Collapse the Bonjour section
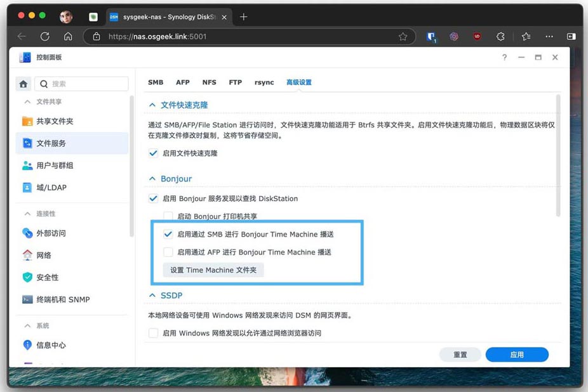This screenshot has width=588, height=392. click(x=152, y=180)
